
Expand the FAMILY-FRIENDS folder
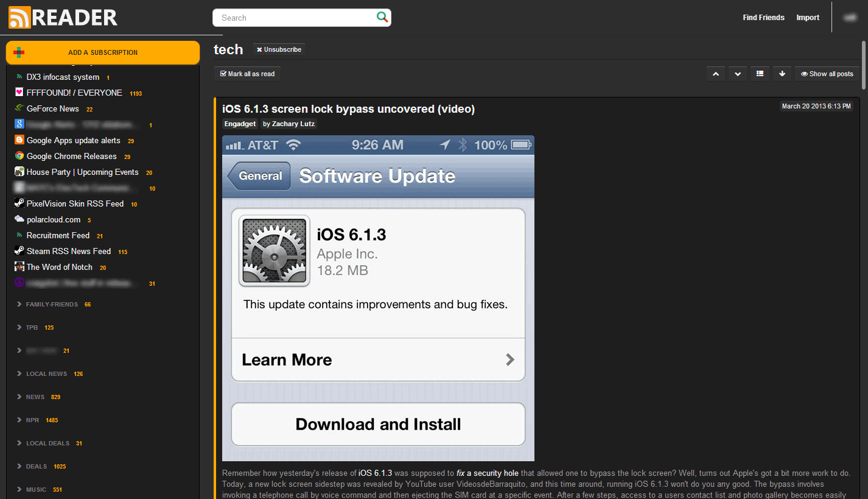(x=19, y=304)
